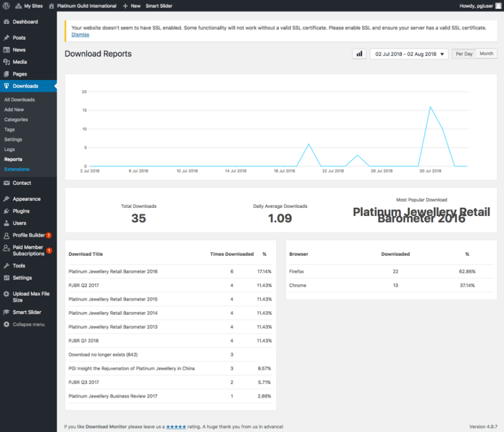This screenshot has height=432, width=504.
Task: Select Extensions in Downloads submenu
Action: click(x=16, y=169)
